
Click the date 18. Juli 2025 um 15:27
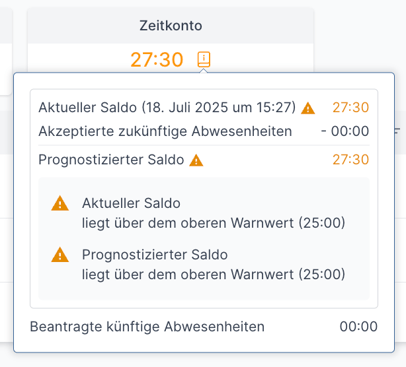pos(219,108)
